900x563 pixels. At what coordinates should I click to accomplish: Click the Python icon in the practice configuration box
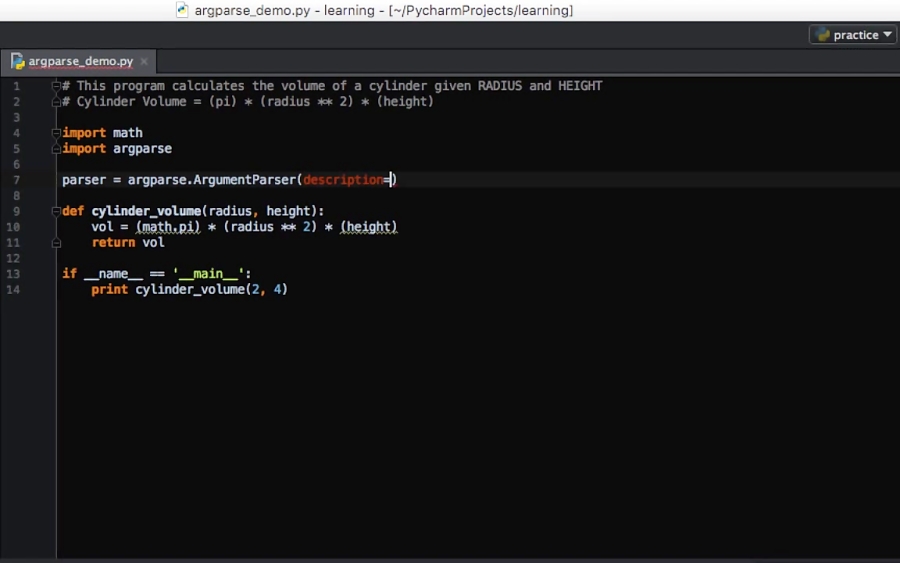pos(823,35)
